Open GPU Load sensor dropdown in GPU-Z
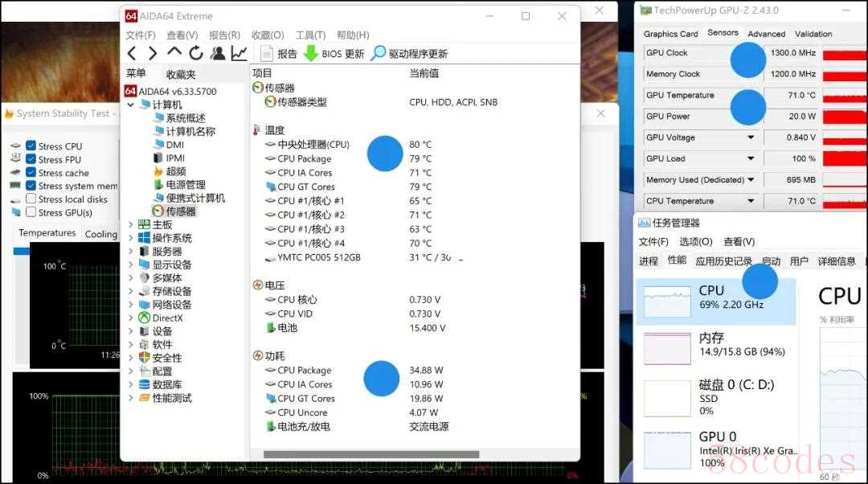The image size is (868, 484). click(751, 158)
